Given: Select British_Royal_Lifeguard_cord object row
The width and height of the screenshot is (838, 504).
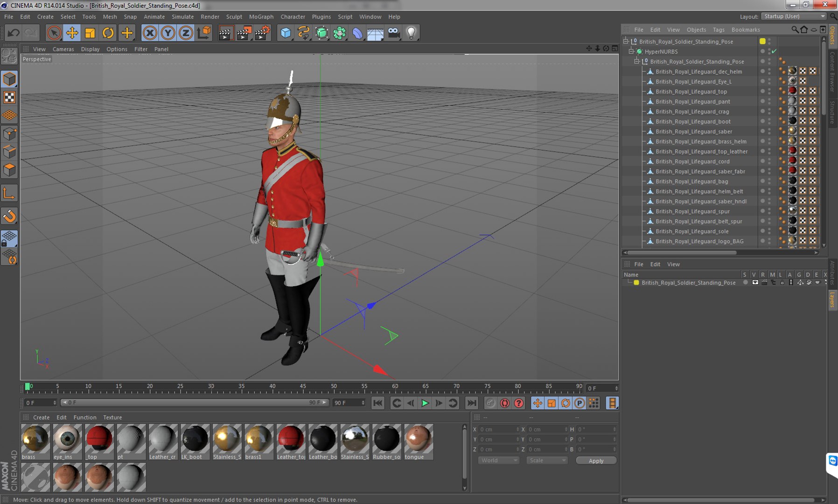Looking at the screenshot, I should [x=692, y=161].
